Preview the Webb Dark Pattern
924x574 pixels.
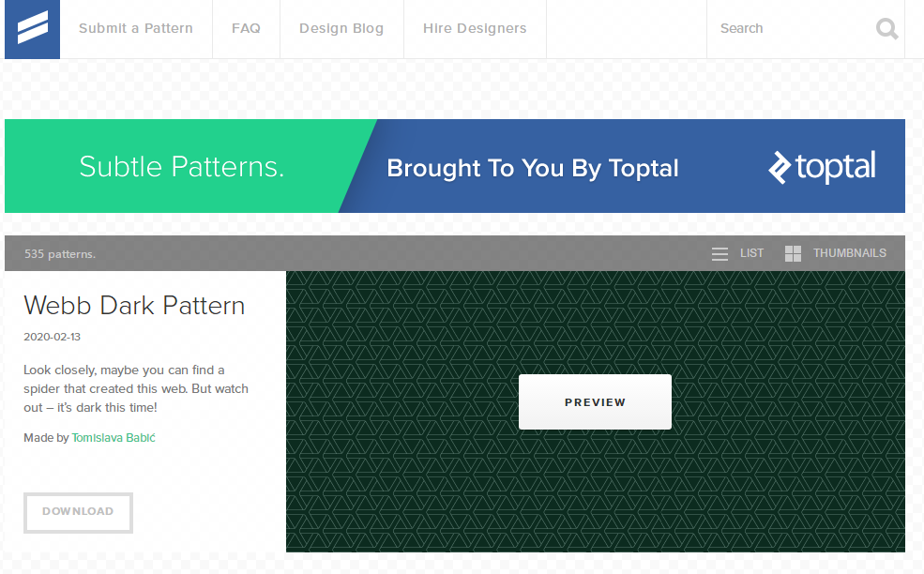point(595,402)
